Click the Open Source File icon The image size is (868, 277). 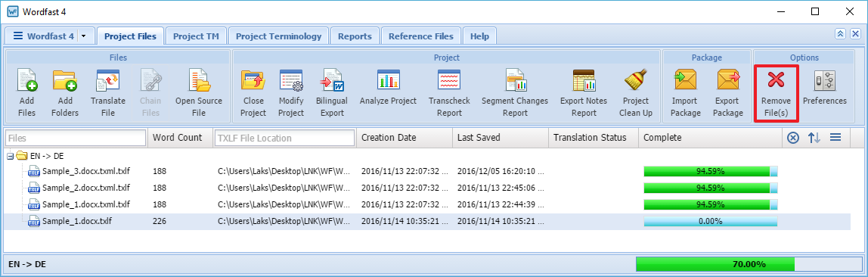199,80
